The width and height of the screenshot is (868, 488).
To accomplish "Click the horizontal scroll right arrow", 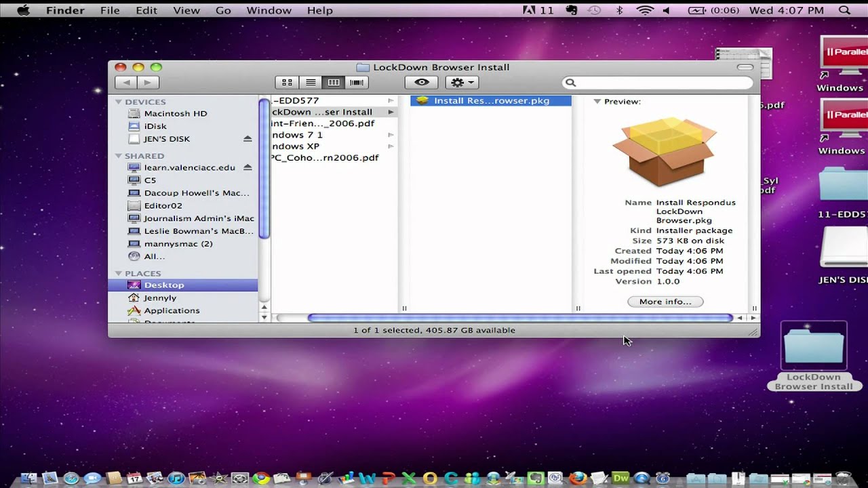I will pyautogui.click(x=753, y=318).
